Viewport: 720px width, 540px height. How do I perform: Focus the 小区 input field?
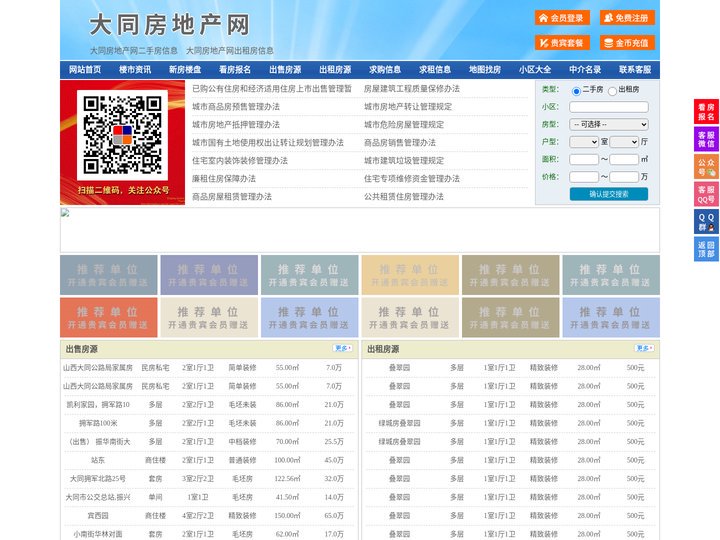pos(609,107)
